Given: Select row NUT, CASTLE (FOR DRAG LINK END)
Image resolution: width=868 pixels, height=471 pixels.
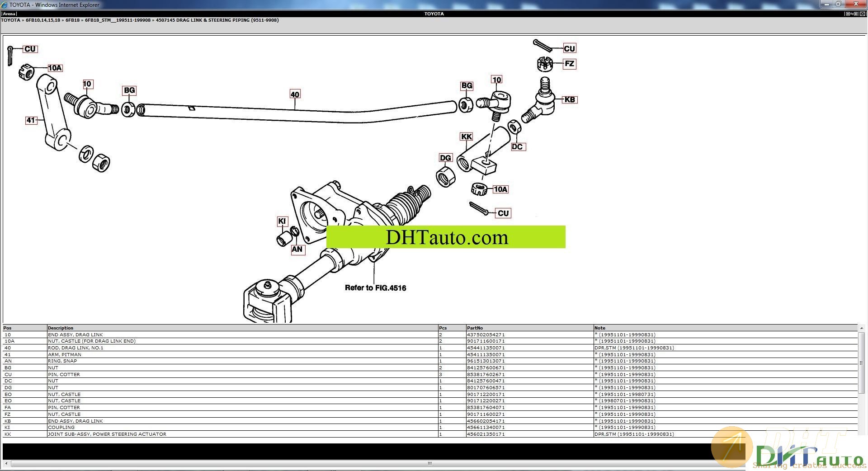Looking at the screenshot, I should [430, 341].
